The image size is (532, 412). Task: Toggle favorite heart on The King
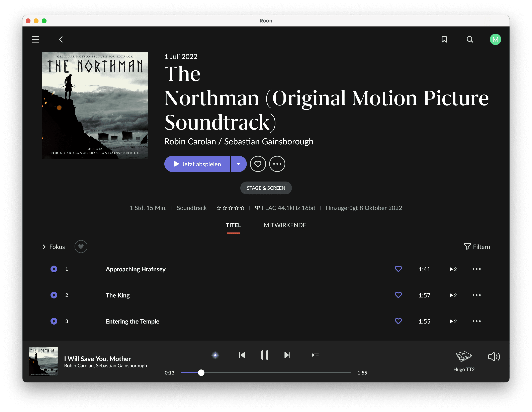point(398,295)
